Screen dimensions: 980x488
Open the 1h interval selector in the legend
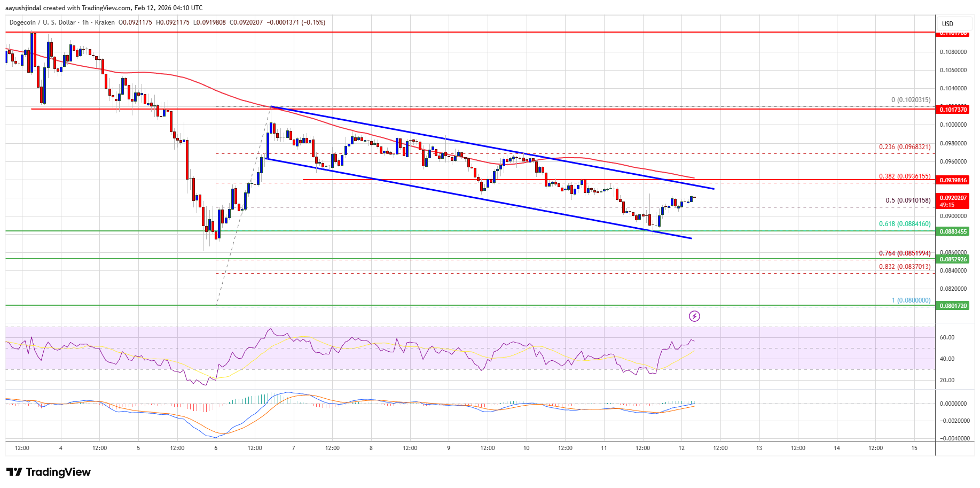pos(85,22)
